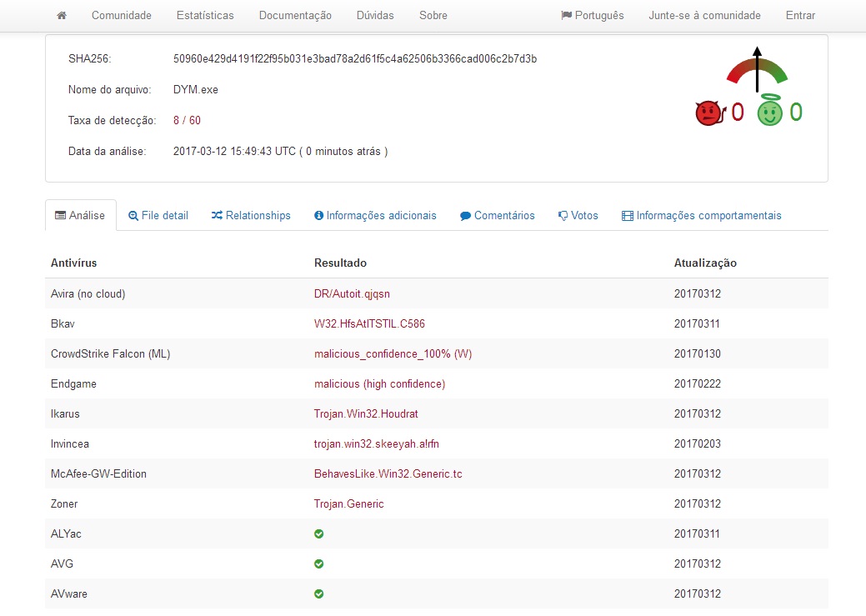Switch to the Relationships tab
The width and height of the screenshot is (866, 616).
251,215
